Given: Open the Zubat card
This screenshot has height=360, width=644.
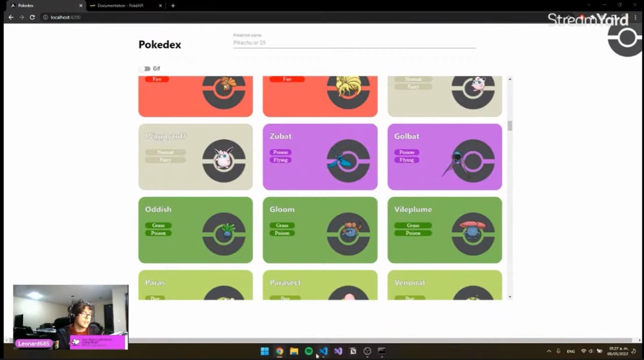Looking at the screenshot, I should pyautogui.click(x=320, y=157).
